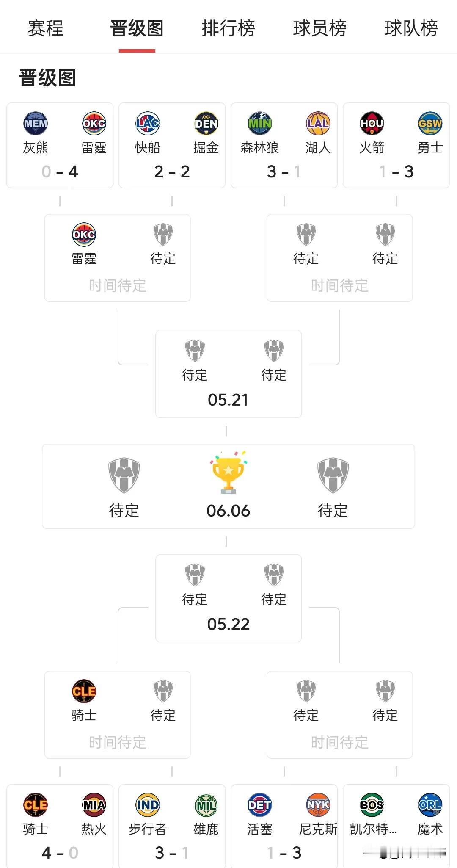Tap the MIA 热火 team logo

point(94,804)
